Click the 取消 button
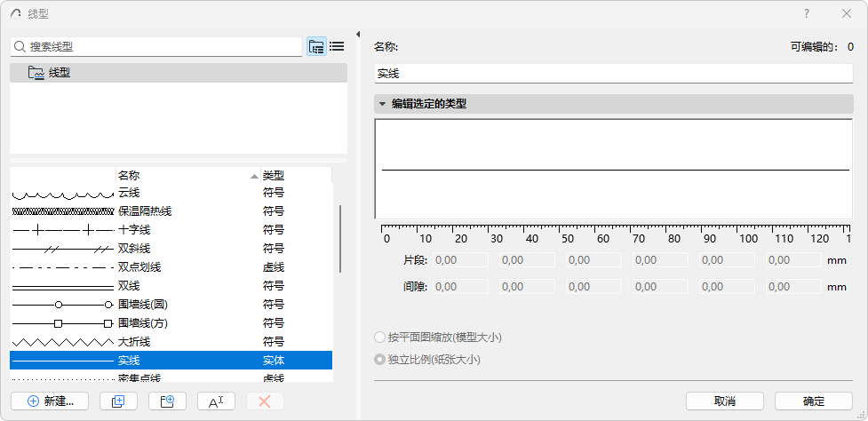 [725, 401]
